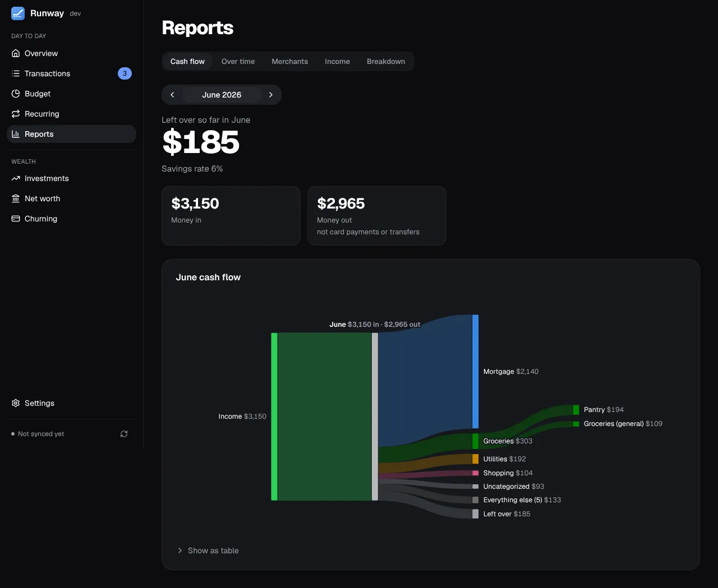Click the Savings rate 6% text

192,169
